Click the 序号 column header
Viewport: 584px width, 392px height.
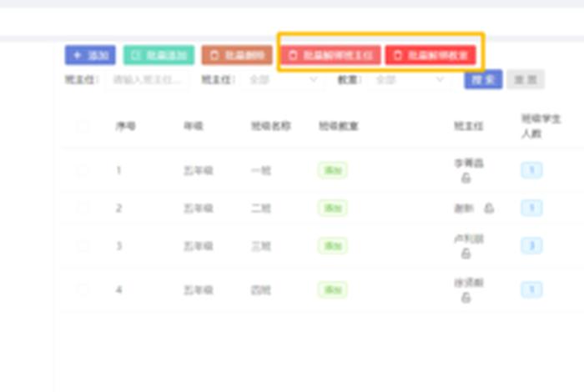(125, 127)
